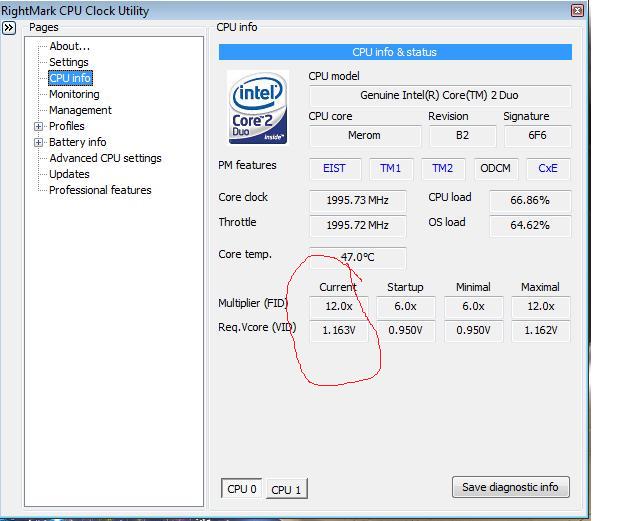The height and width of the screenshot is (521, 640).
Task: Click the 6F6 signature field
Action: tap(537, 136)
